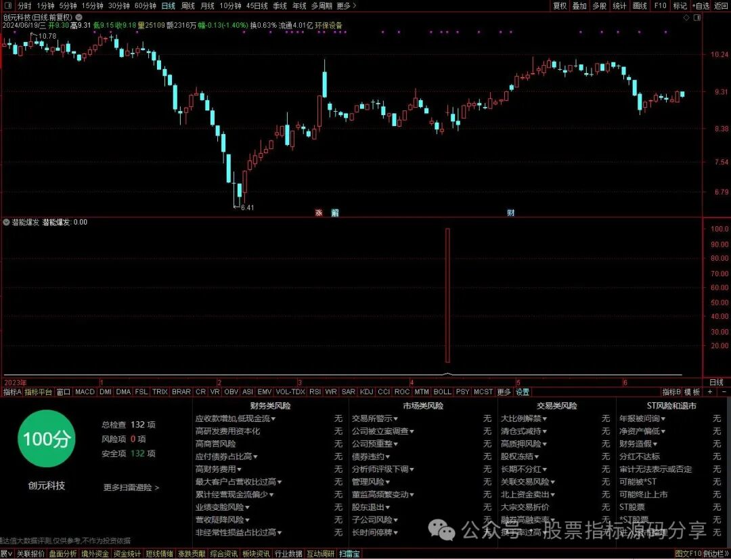Select the BOLL indicator

tap(443, 392)
